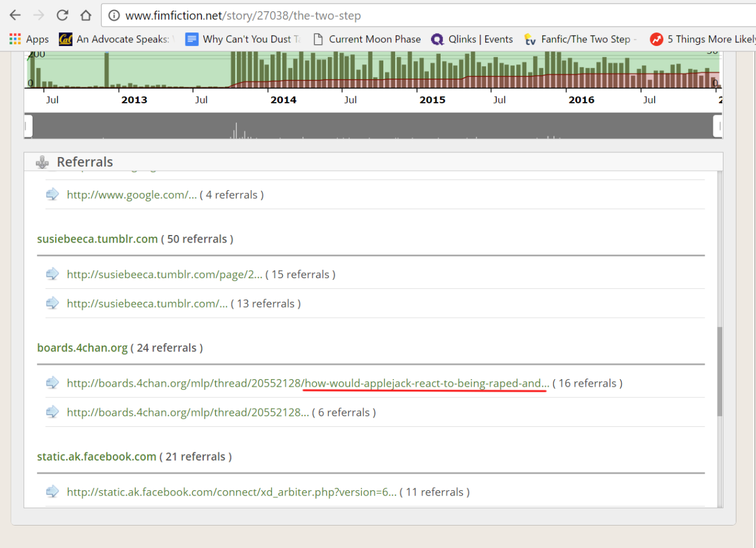Click the left handle of the chart range slider
This screenshot has height=548, width=756.
pyautogui.click(x=28, y=126)
